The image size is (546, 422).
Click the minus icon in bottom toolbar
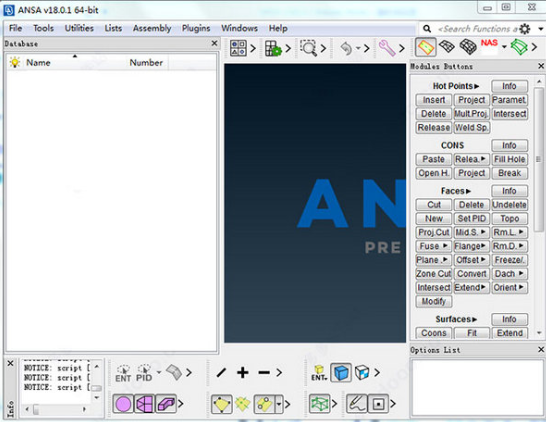tap(264, 373)
